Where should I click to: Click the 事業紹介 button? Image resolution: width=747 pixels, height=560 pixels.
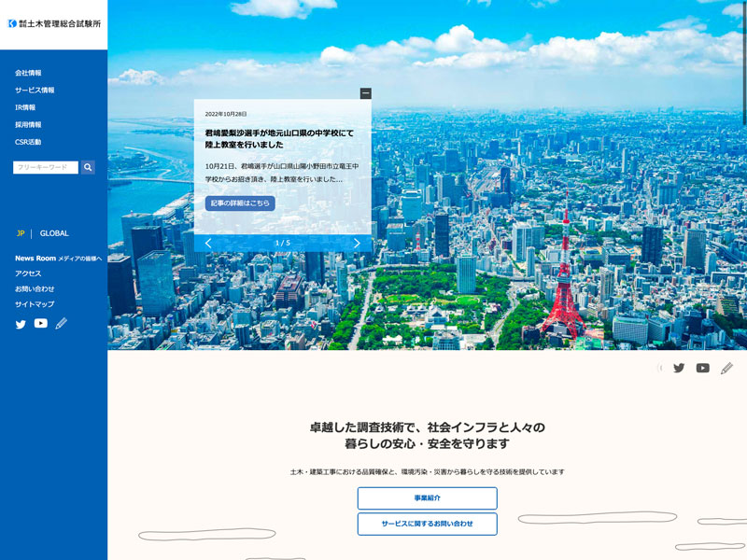pyautogui.click(x=427, y=498)
